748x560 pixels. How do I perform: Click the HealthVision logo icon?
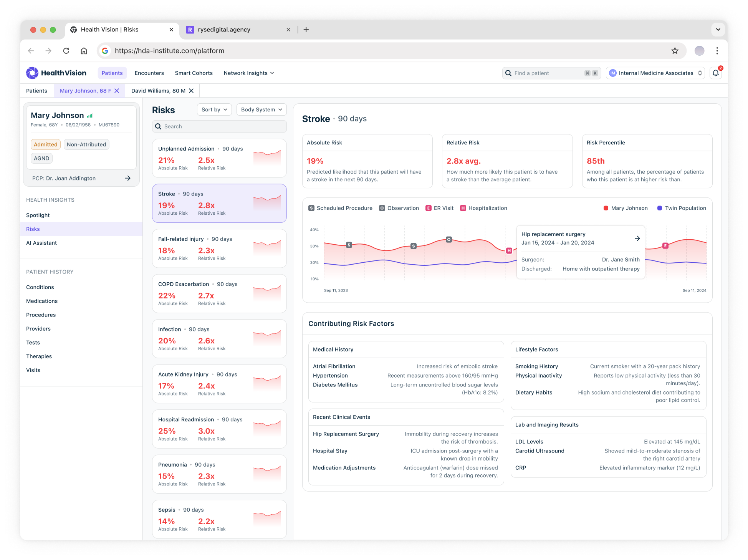[x=32, y=73]
